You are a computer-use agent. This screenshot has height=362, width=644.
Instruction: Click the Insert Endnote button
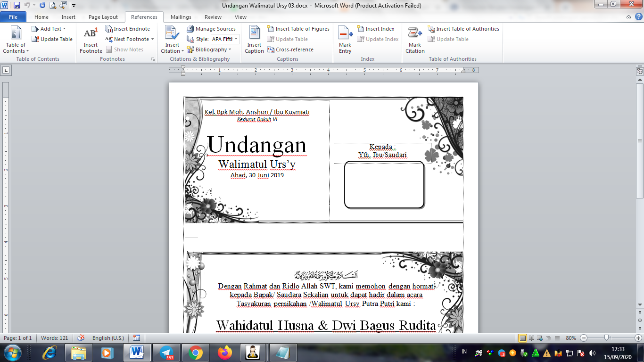(127, 29)
